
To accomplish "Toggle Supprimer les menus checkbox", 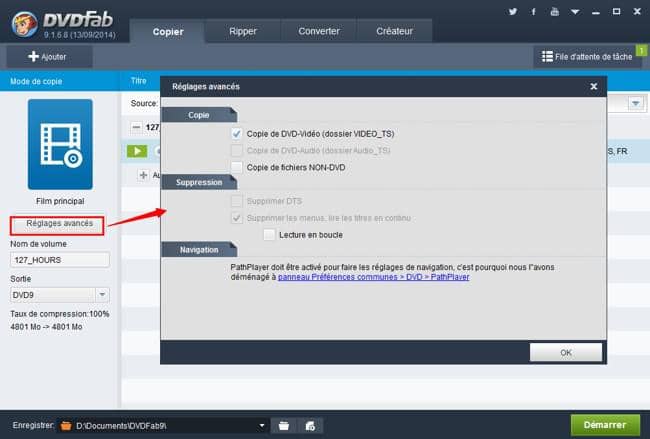I will (236, 218).
